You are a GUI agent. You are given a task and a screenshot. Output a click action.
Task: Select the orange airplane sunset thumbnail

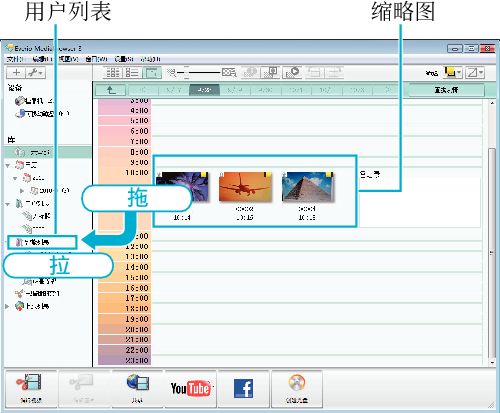coord(245,187)
